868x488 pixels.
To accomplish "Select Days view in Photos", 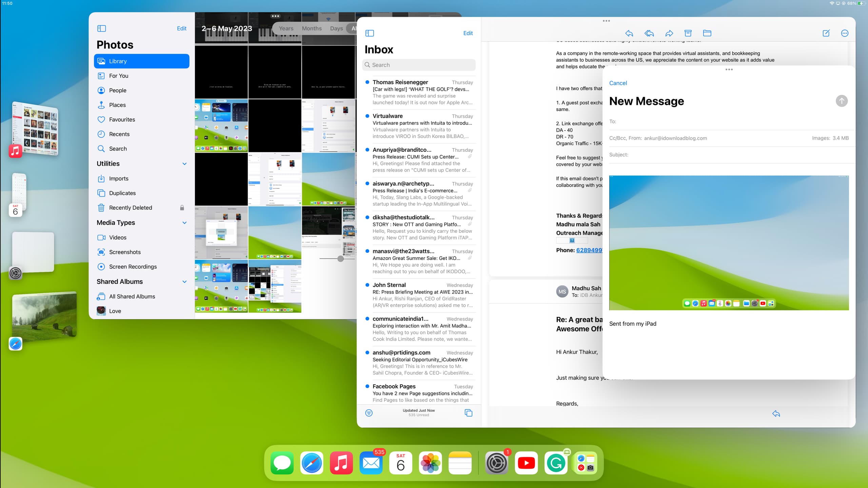I will click(x=336, y=28).
